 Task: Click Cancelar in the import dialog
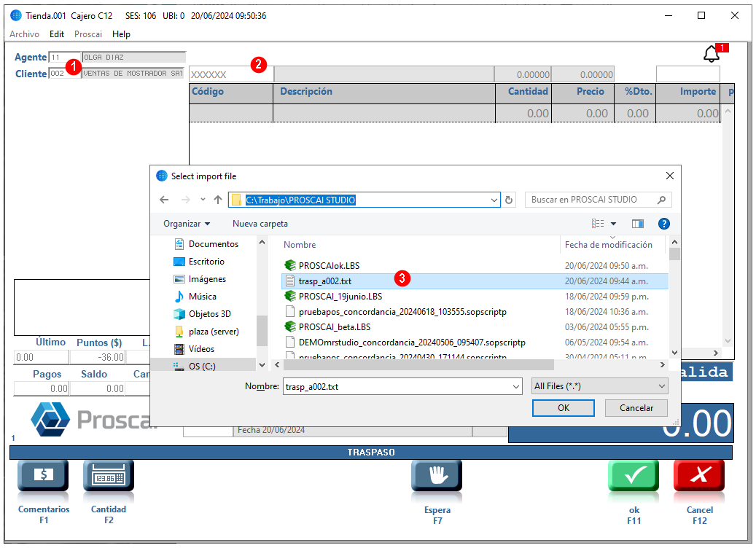click(636, 408)
